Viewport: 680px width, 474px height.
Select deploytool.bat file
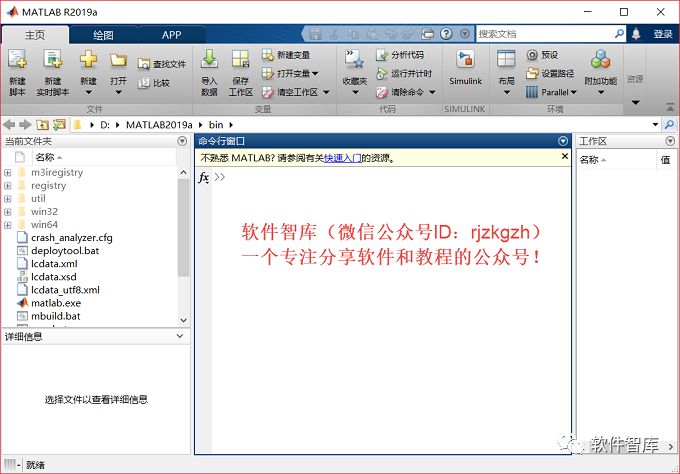pyautogui.click(x=65, y=251)
